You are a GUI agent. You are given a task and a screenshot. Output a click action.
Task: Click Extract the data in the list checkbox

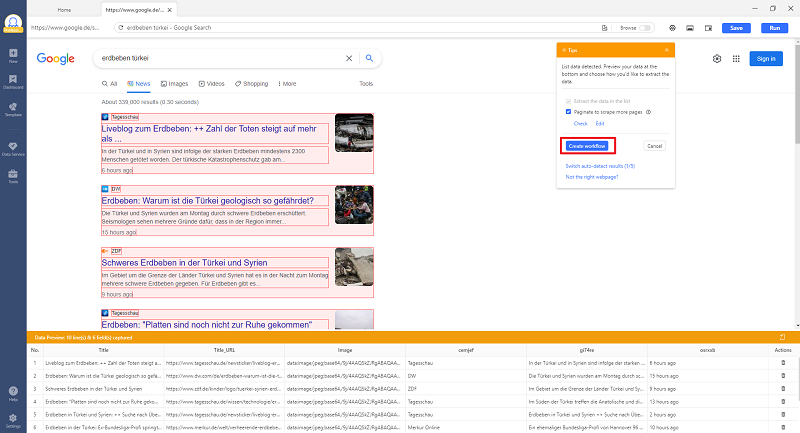(568, 101)
